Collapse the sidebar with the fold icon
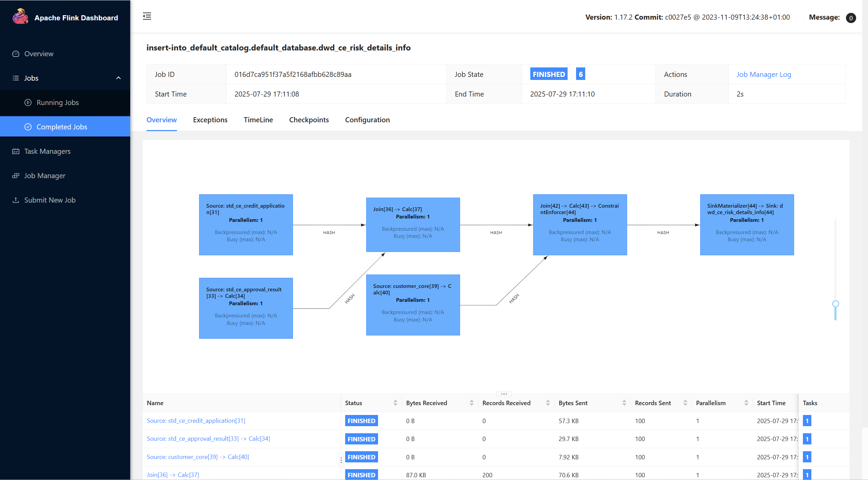This screenshot has height=480, width=868. pos(147,16)
